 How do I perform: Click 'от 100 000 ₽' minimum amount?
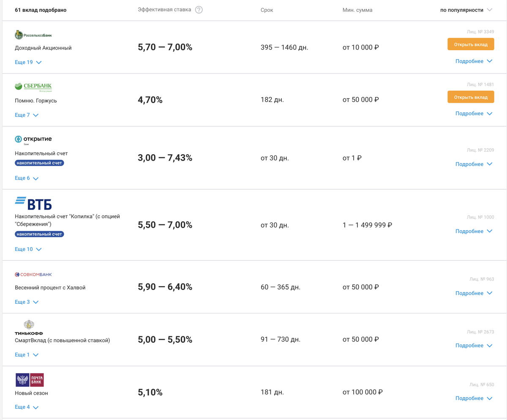pos(363,393)
